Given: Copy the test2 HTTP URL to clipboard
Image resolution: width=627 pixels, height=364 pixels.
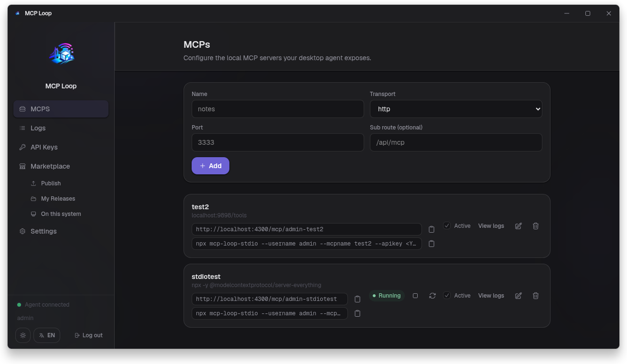Looking at the screenshot, I should pyautogui.click(x=432, y=229).
